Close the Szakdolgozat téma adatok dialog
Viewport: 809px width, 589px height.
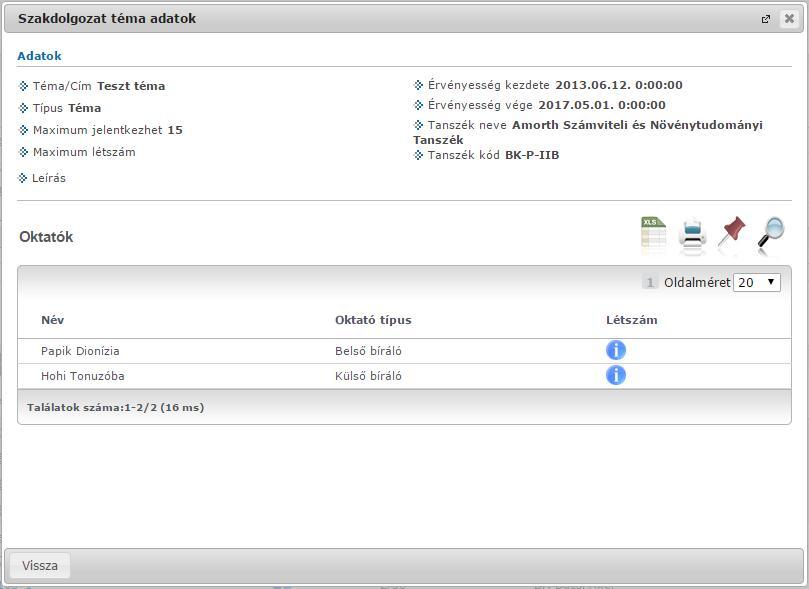pos(789,19)
